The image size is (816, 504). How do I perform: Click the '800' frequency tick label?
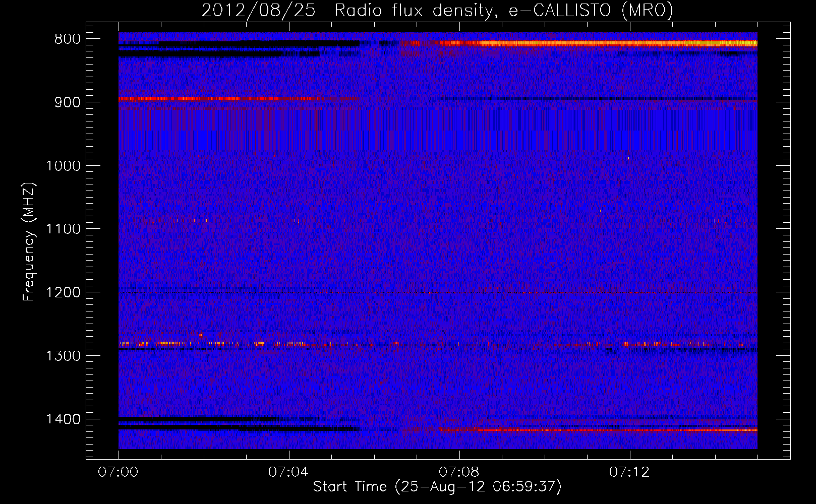pos(68,39)
